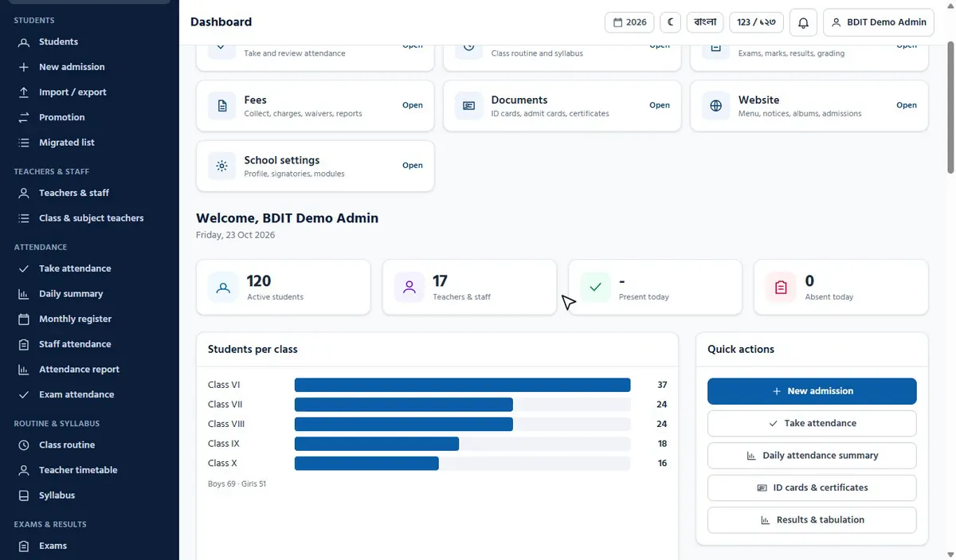The height and width of the screenshot is (560, 956).
Task: Click the School settings gear icon
Action: [x=221, y=166]
